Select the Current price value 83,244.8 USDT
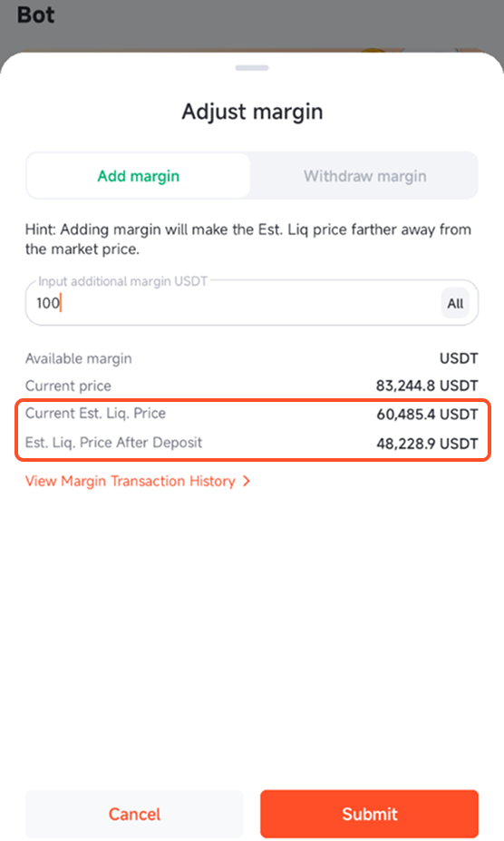The height and width of the screenshot is (841, 504). (427, 386)
